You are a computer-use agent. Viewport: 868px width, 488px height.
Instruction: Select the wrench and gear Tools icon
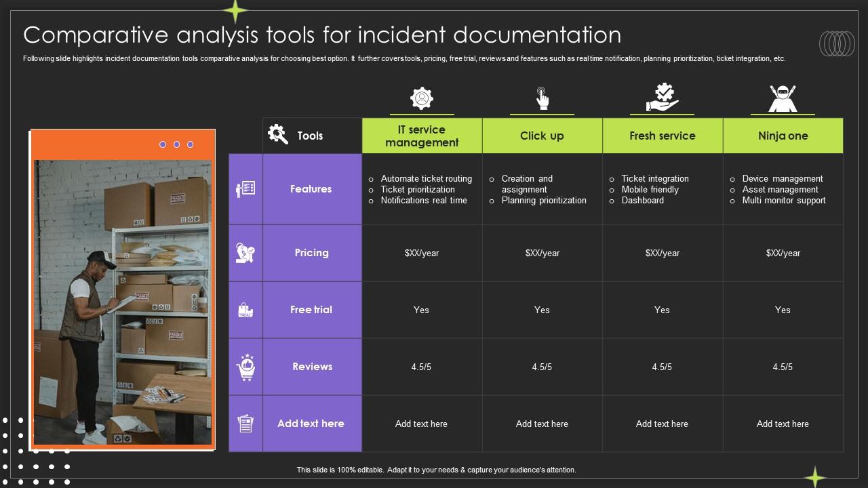(278, 134)
